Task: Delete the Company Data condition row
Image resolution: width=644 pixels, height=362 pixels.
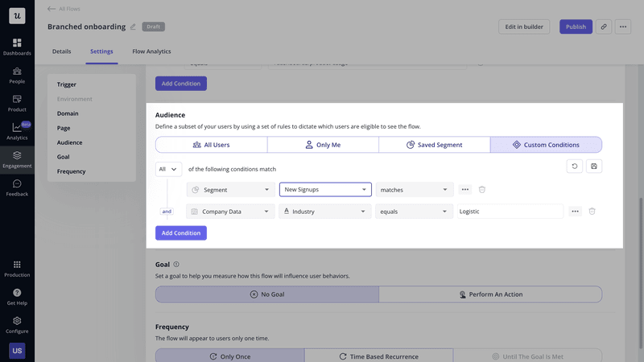Action: click(592, 212)
